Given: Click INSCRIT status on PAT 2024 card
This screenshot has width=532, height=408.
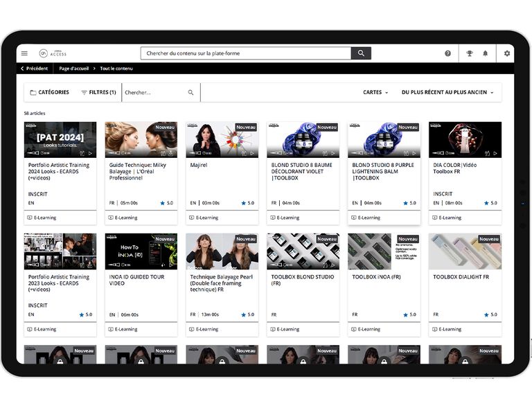Looking at the screenshot, I should tap(37, 194).
